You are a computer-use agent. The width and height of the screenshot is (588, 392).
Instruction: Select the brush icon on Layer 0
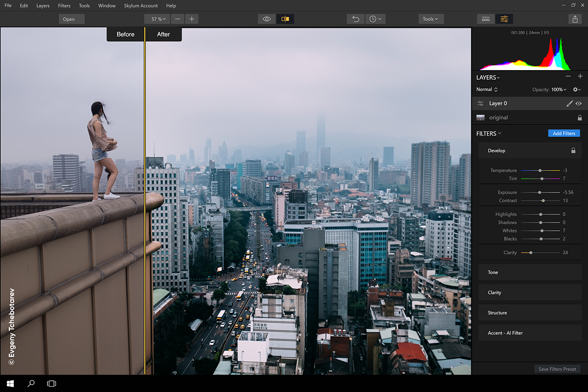coord(569,103)
